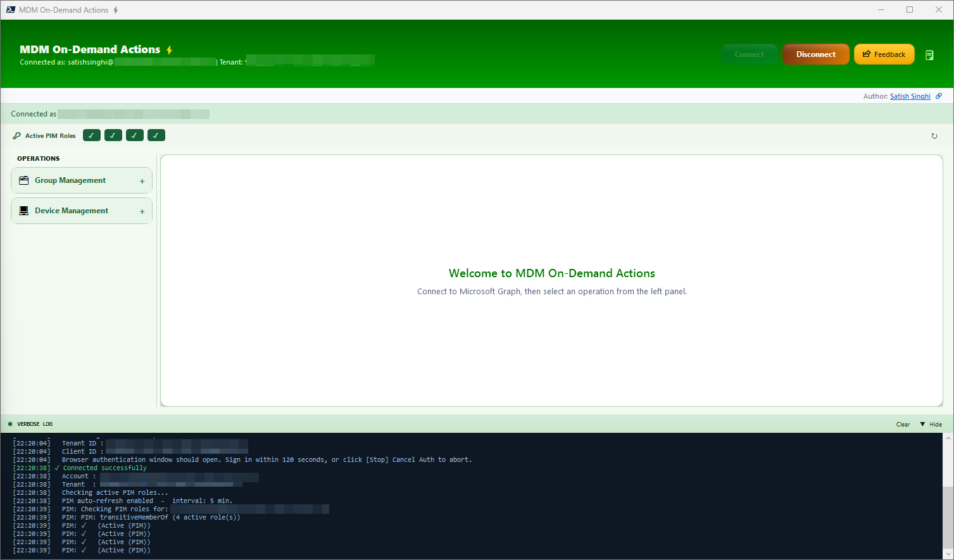This screenshot has width=954, height=560.
Task: Click the link icon next to the author name
Action: pos(939,96)
